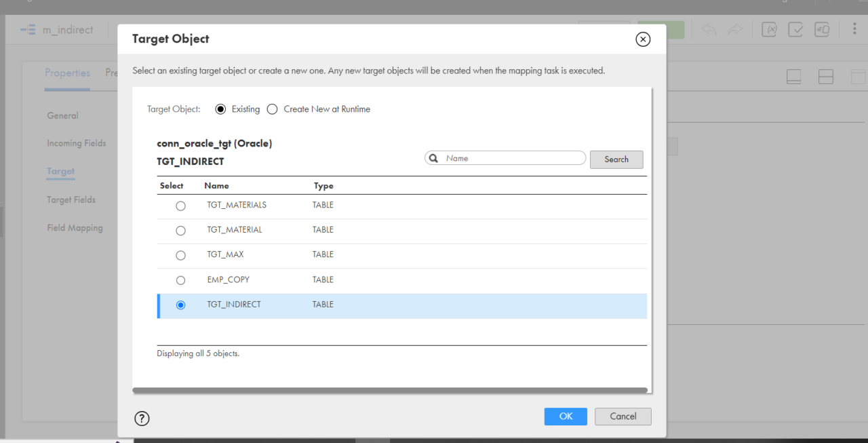Select the Incoming Fields sidebar item
The width and height of the screenshot is (868, 443).
[x=76, y=143]
